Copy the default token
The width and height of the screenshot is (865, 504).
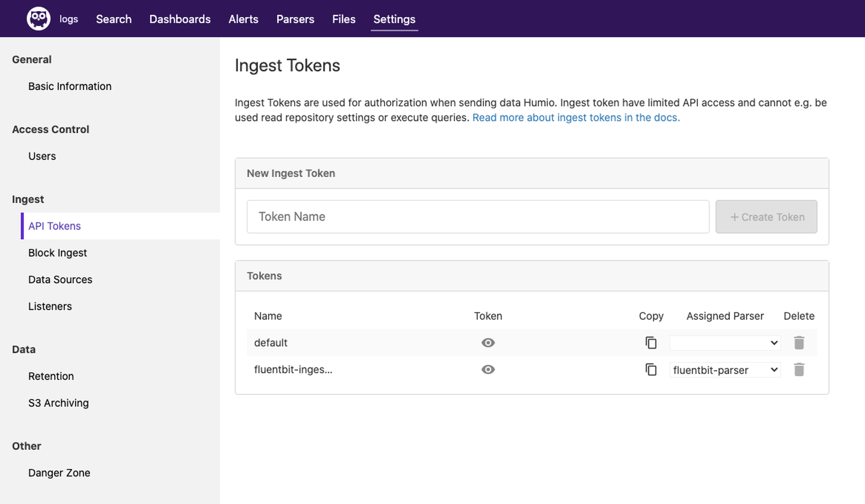pos(651,343)
